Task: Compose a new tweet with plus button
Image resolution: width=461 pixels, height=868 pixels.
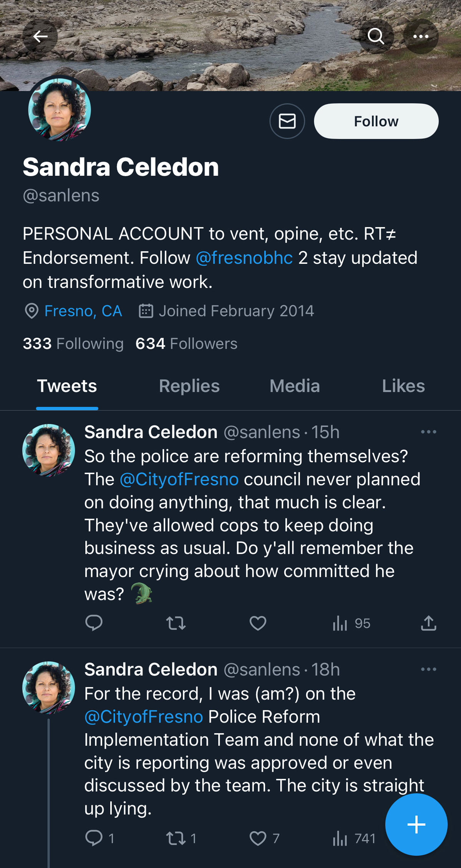Action: pyautogui.click(x=416, y=824)
